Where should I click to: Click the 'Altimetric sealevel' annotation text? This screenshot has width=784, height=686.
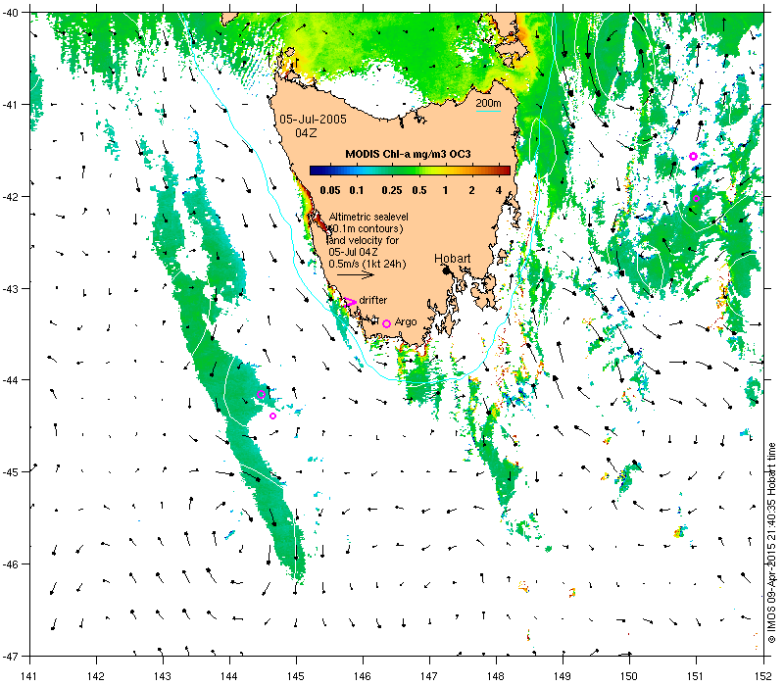(368, 217)
